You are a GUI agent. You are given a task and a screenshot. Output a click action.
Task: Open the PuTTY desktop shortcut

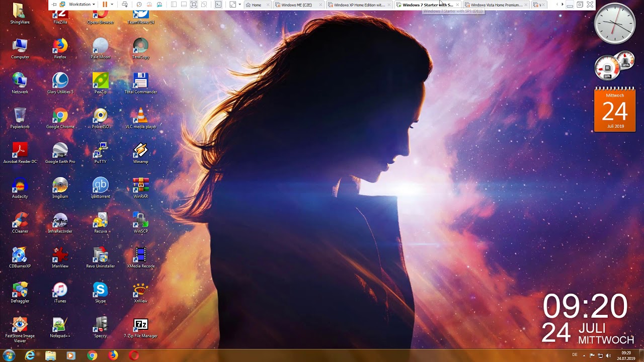[x=100, y=153]
